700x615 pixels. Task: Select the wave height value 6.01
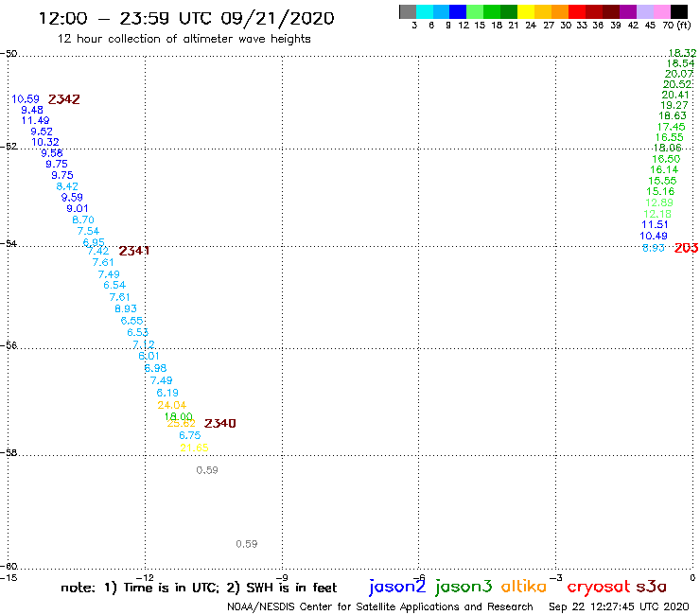click(149, 356)
